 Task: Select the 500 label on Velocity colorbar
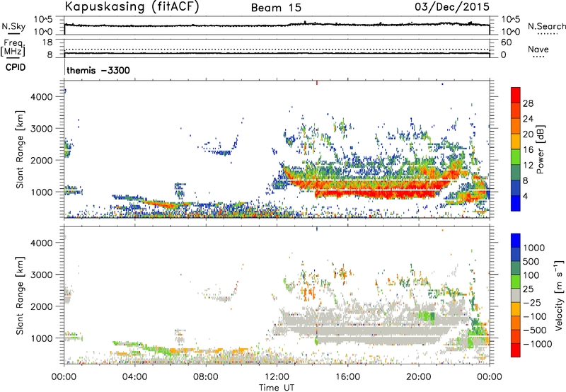point(532,261)
